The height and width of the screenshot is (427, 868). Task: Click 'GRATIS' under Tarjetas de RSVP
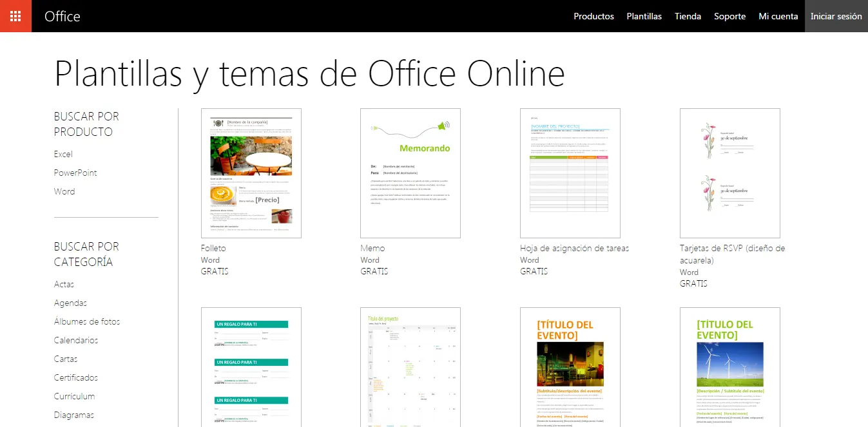tap(693, 283)
